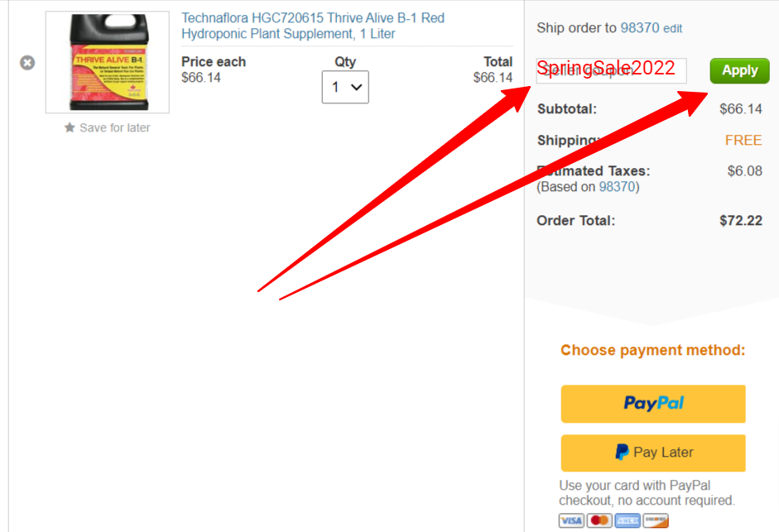Open the Qty dropdown showing 1
The image size is (779, 532).
345,87
